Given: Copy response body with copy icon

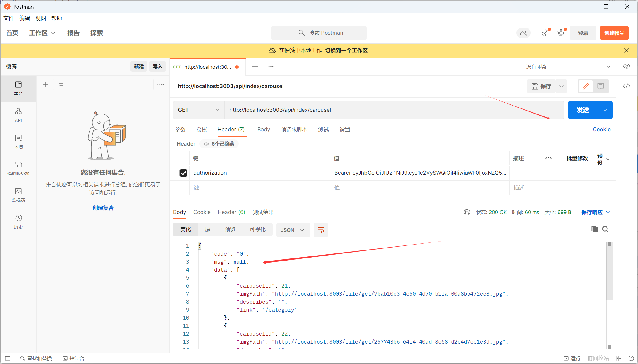Looking at the screenshot, I should pyautogui.click(x=594, y=229).
